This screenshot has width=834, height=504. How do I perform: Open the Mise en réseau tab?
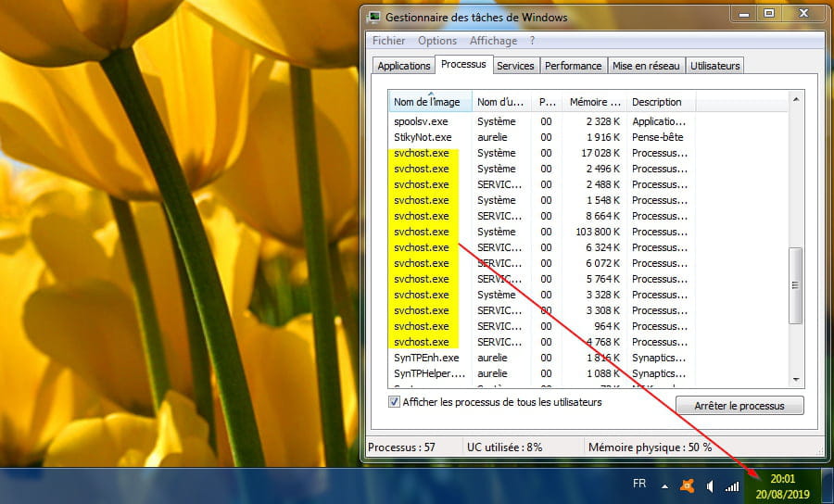646,66
